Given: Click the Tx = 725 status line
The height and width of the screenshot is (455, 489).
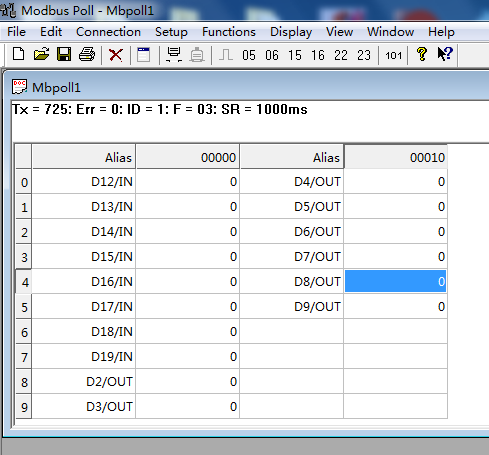Looking at the screenshot, I should 160,109.
